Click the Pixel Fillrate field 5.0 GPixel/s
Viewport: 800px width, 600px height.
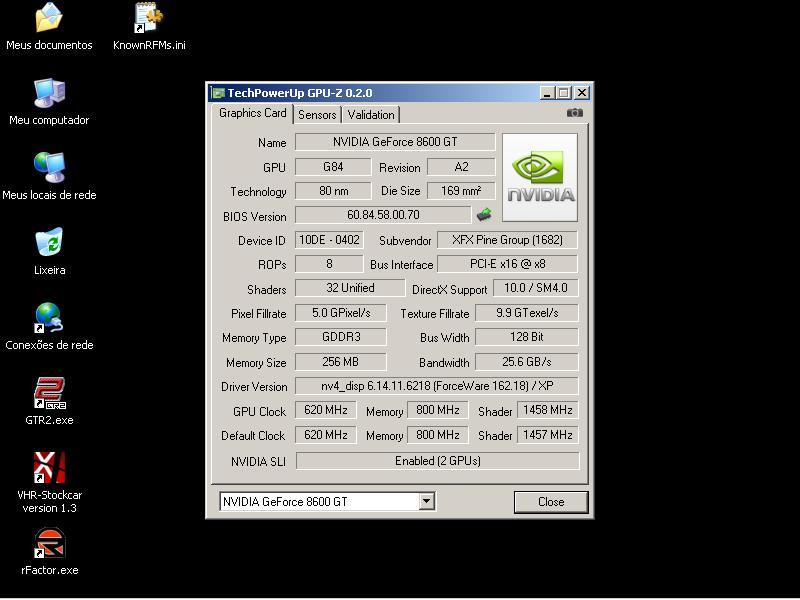point(341,313)
